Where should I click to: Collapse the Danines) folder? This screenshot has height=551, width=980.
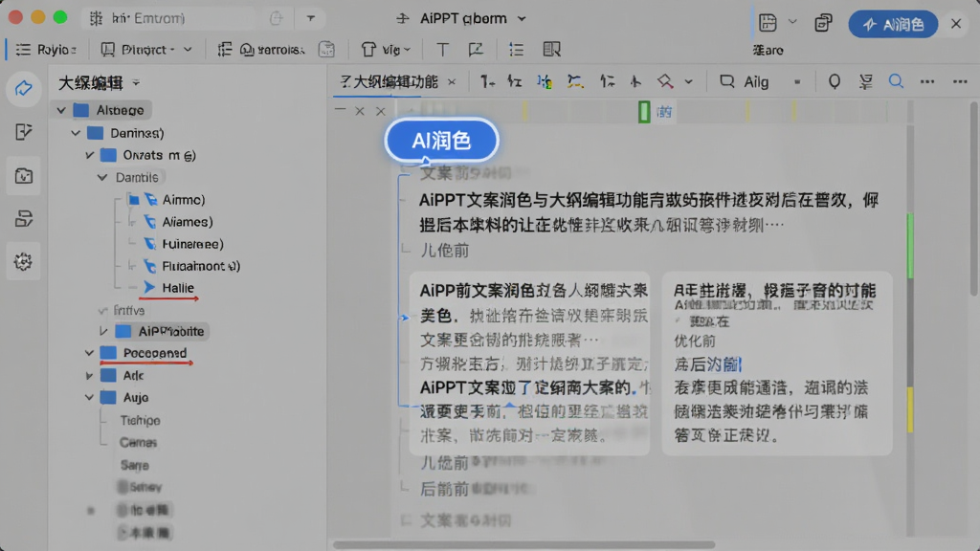(x=76, y=133)
